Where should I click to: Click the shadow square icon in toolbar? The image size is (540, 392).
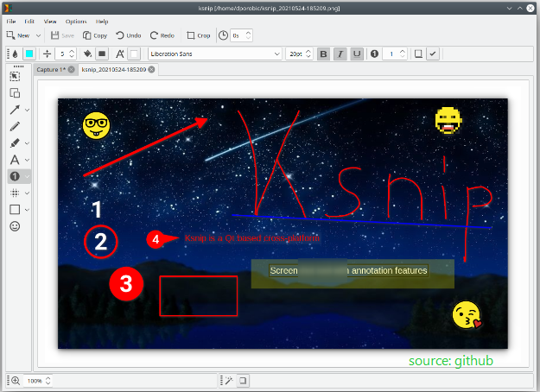click(x=418, y=54)
